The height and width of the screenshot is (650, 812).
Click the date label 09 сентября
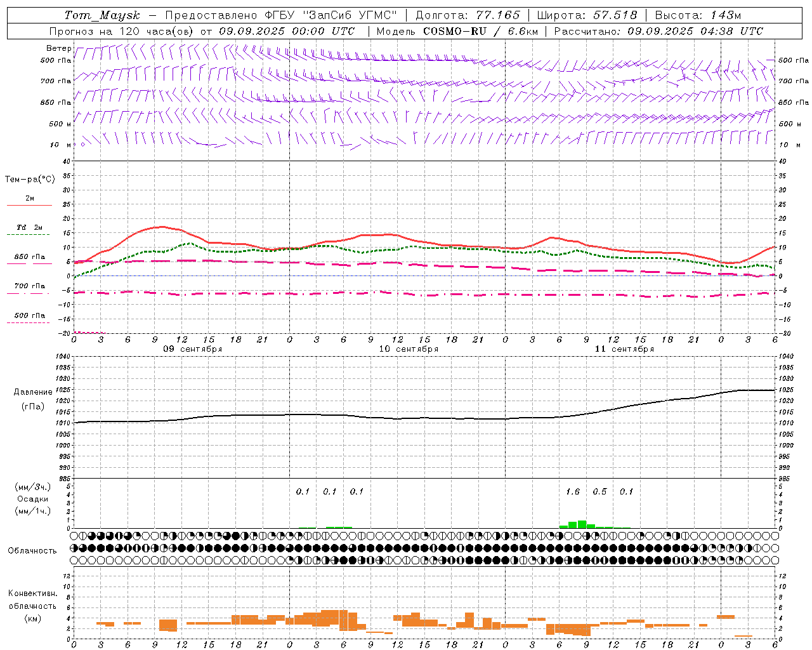(x=193, y=349)
